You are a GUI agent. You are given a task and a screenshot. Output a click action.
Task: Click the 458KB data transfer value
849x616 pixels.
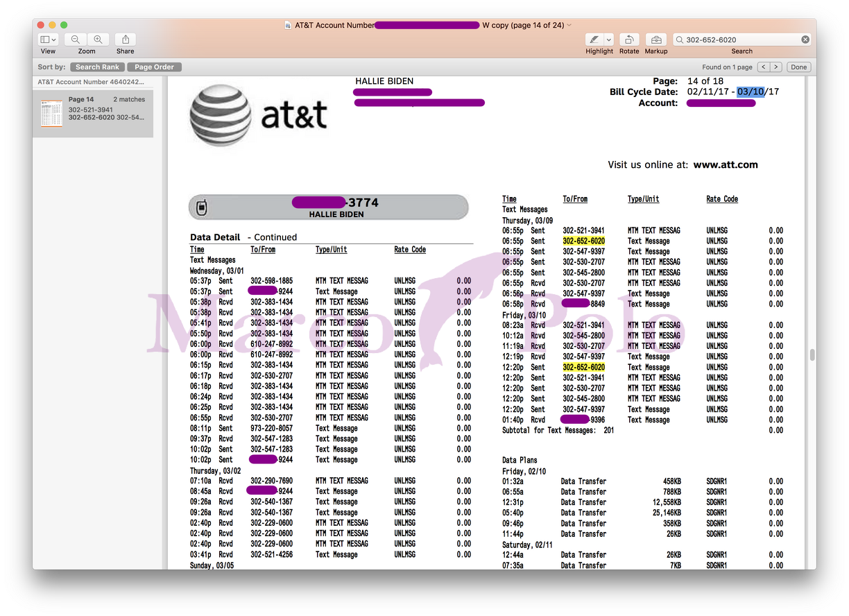[671, 481]
